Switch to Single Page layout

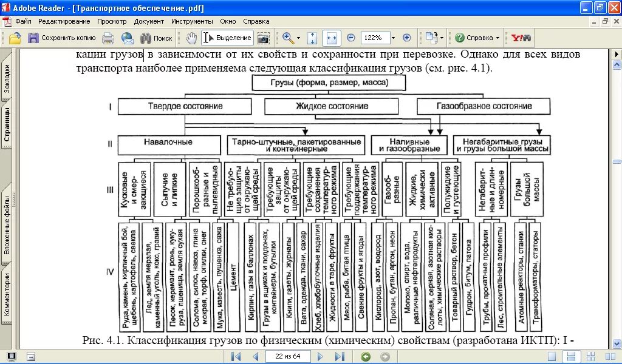pos(552,357)
